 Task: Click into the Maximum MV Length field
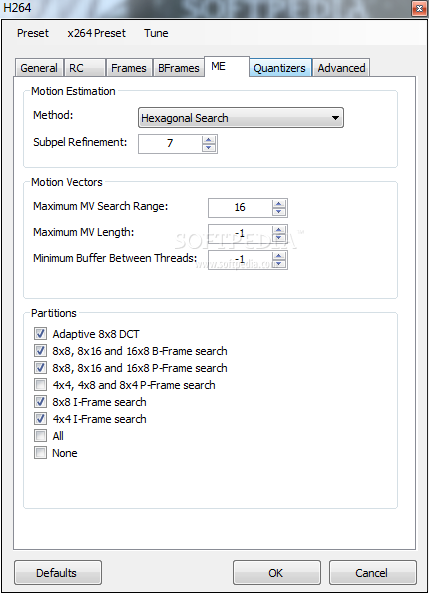[x=240, y=233]
